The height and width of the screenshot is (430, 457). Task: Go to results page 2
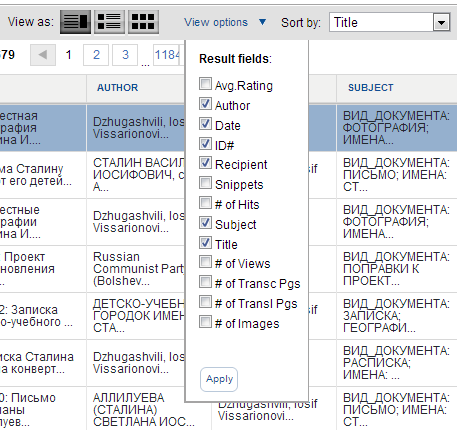[96, 55]
